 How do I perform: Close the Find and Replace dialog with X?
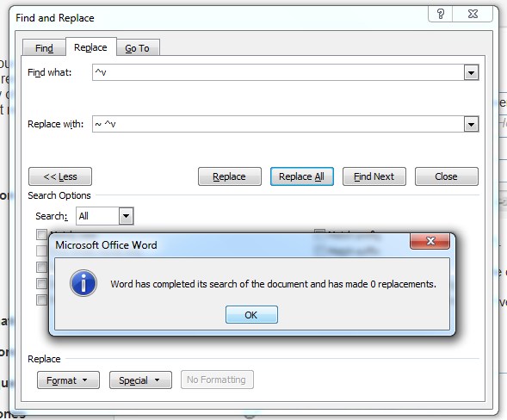click(473, 14)
